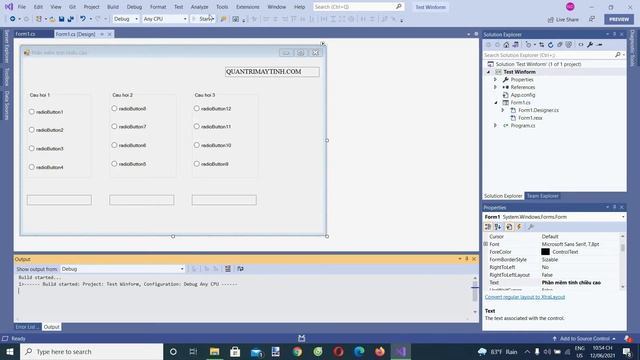Open the Build menu
This screenshot has width=640, height=360.
(113, 7)
